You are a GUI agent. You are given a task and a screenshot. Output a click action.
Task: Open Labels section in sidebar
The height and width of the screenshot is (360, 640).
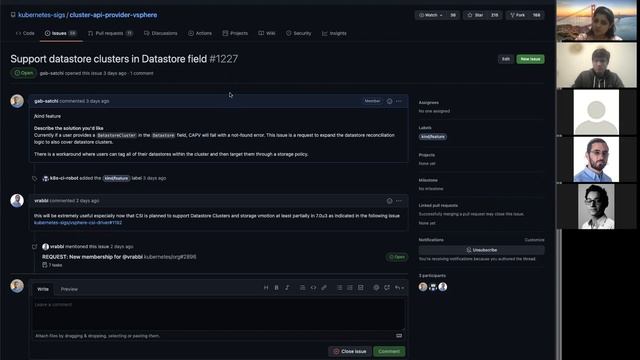[x=425, y=128]
